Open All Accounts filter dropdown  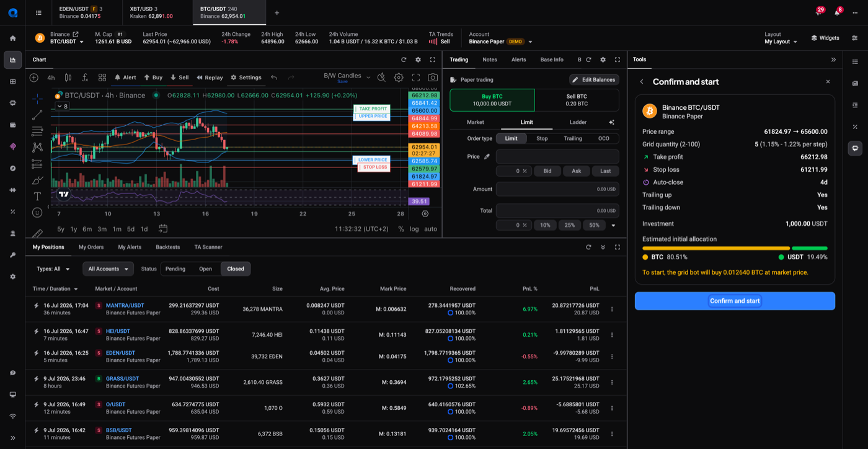pyautogui.click(x=108, y=269)
